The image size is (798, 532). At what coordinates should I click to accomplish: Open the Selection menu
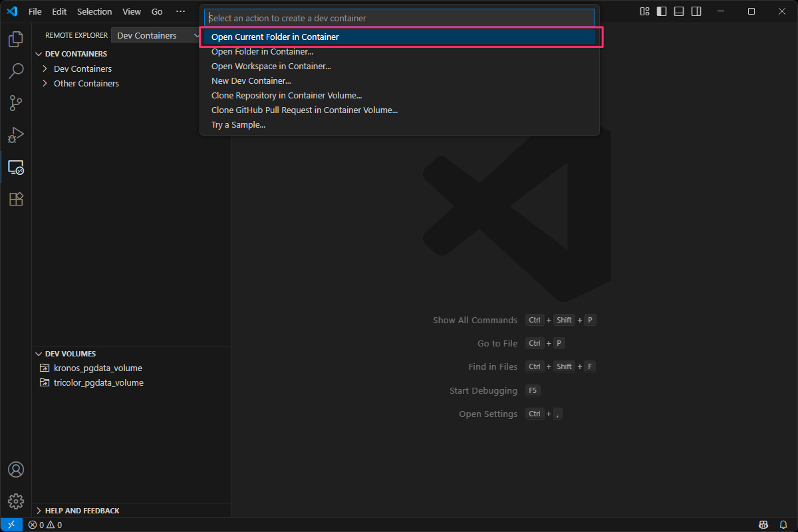[x=94, y=11]
